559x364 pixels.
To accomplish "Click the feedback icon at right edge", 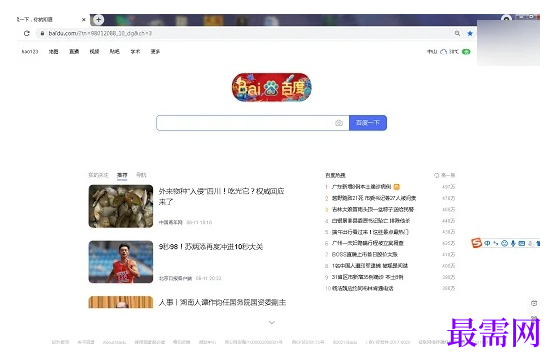I will 534,303.
